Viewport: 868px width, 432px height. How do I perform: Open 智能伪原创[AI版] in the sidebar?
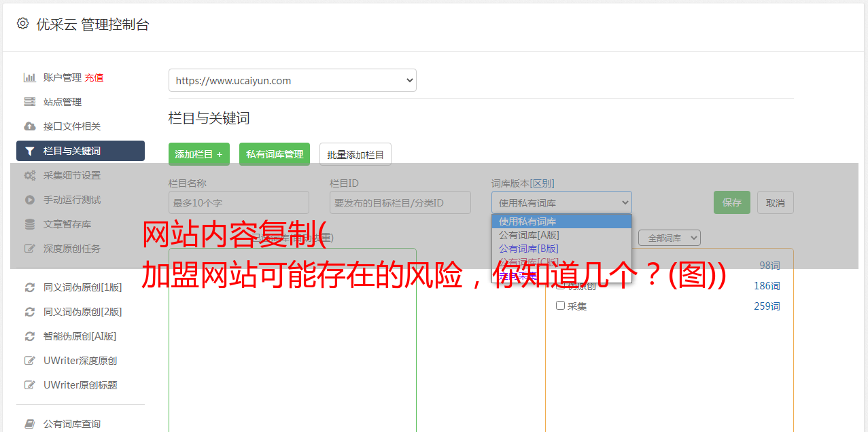pos(80,336)
